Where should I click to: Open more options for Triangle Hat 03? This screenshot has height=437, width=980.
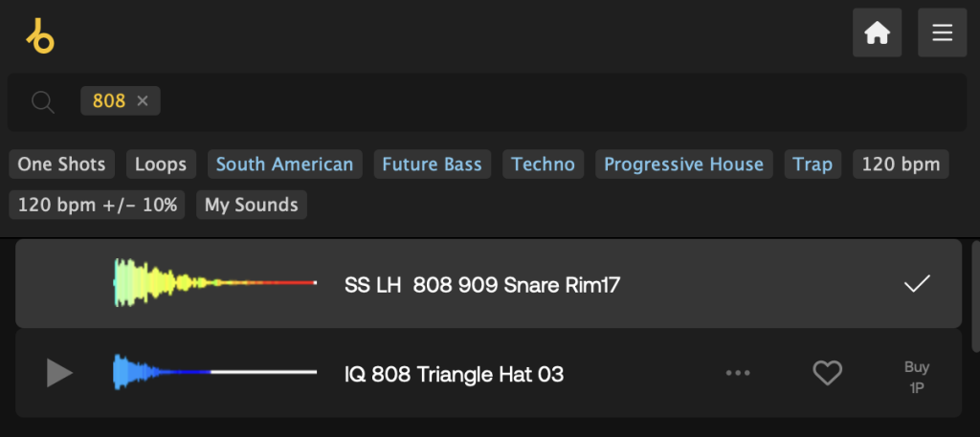point(738,373)
